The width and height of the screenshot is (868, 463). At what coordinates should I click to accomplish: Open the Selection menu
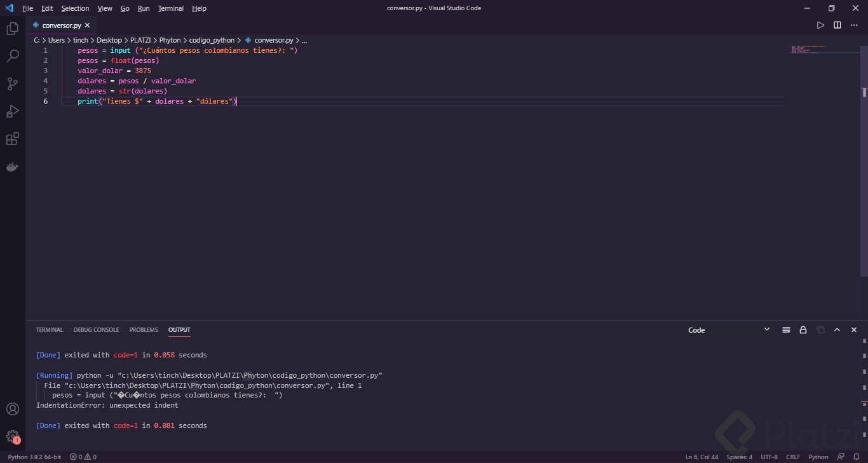tap(75, 8)
